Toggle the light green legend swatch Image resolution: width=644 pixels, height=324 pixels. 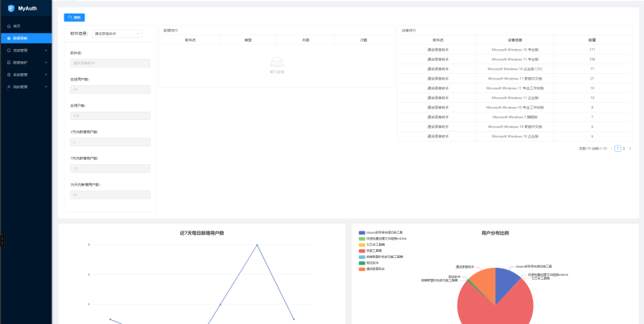[x=361, y=239]
